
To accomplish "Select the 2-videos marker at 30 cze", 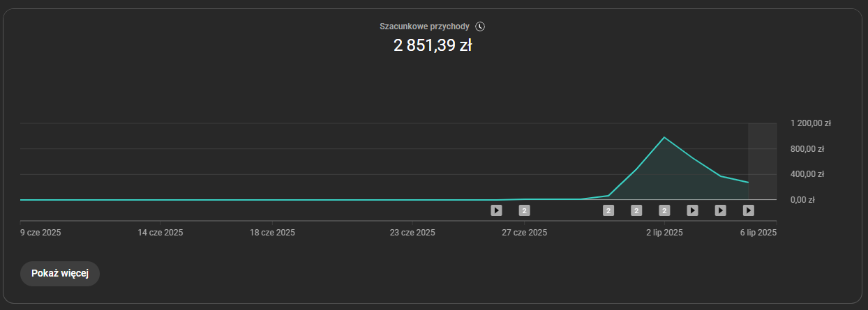I will coord(608,210).
